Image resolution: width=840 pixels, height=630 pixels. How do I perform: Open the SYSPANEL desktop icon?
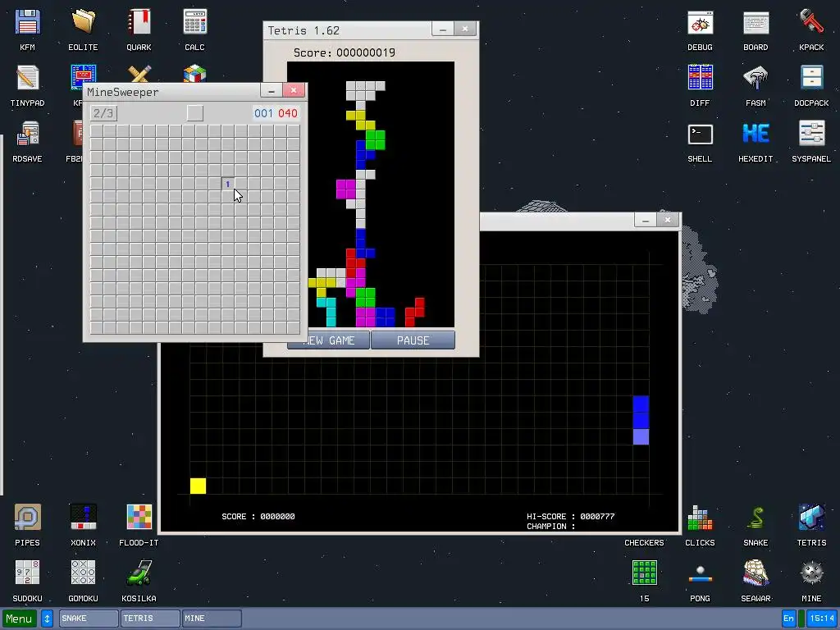coord(811,141)
